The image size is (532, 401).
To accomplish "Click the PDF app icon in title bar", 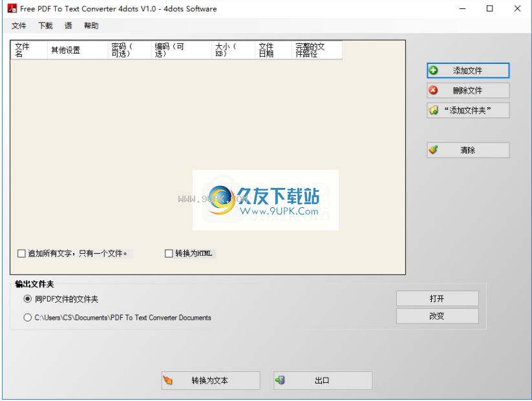I will (12, 8).
